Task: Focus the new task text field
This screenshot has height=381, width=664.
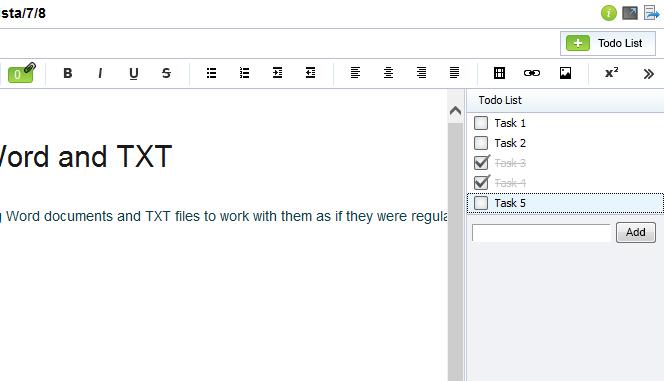Action: click(541, 232)
